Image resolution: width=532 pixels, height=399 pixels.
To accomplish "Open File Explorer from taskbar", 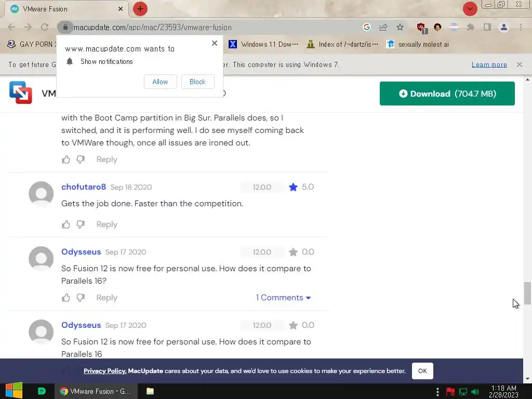I will coord(150,391).
